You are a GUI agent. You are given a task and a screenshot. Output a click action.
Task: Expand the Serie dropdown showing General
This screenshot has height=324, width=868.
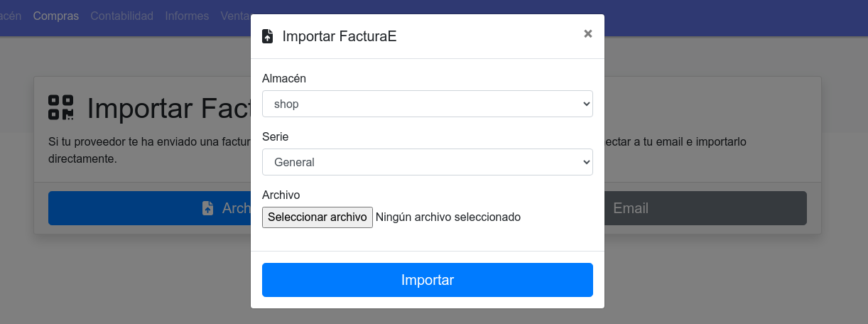click(x=427, y=162)
